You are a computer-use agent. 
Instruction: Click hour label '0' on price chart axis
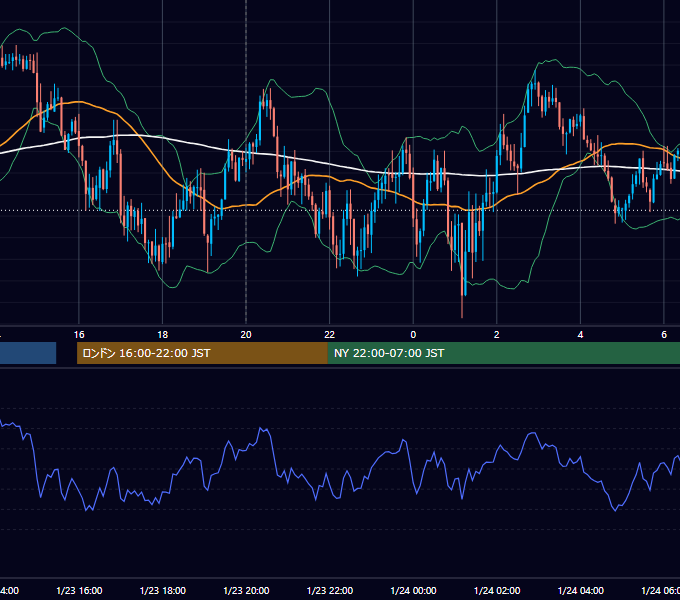(413, 335)
